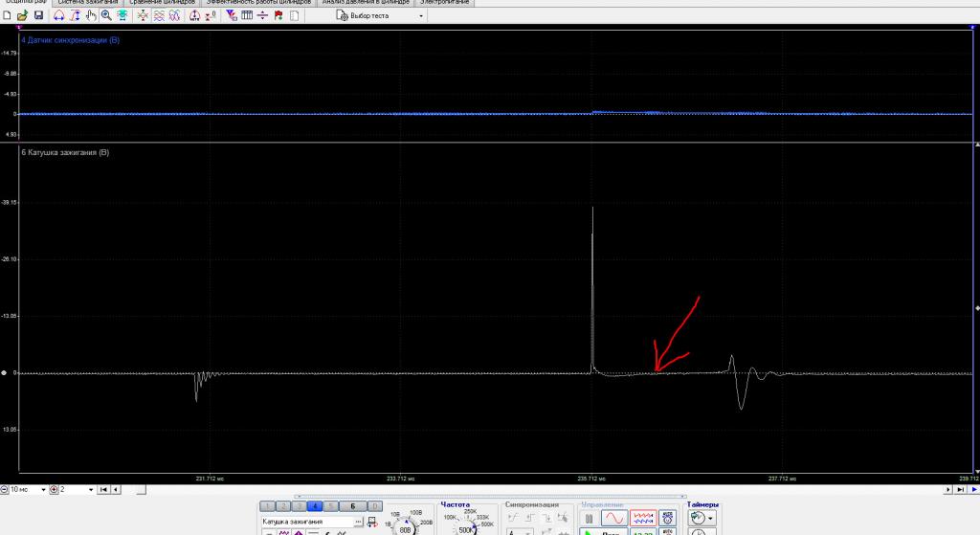
Task: Toggle channel 2 button
Action: point(282,506)
